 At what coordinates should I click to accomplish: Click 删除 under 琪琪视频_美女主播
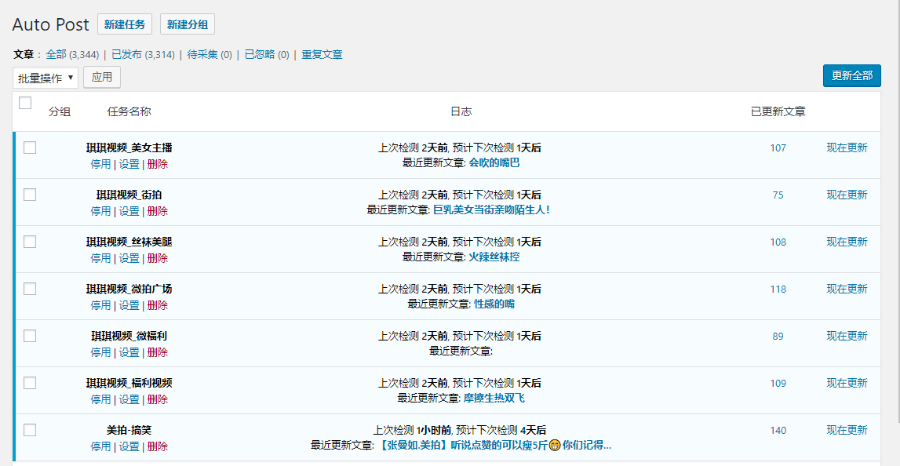coord(157,164)
